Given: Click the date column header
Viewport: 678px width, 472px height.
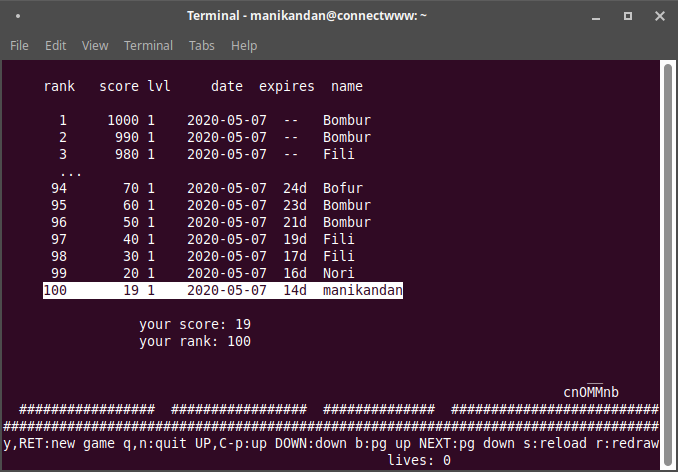Looking at the screenshot, I should 227,86.
